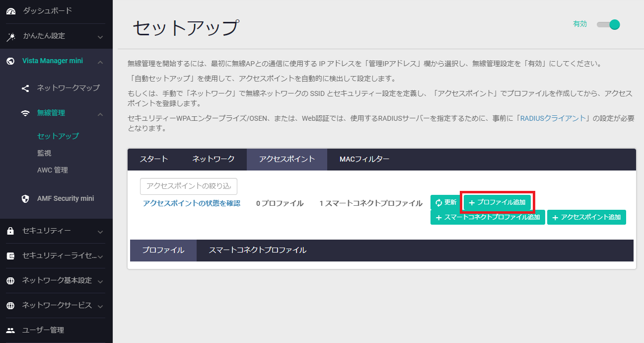Click the access point filter input field
The width and height of the screenshot is (644, 343).
(189, 186)
